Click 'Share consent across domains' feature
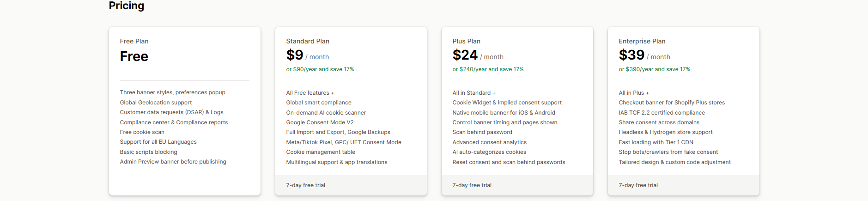 click(659, 122)
